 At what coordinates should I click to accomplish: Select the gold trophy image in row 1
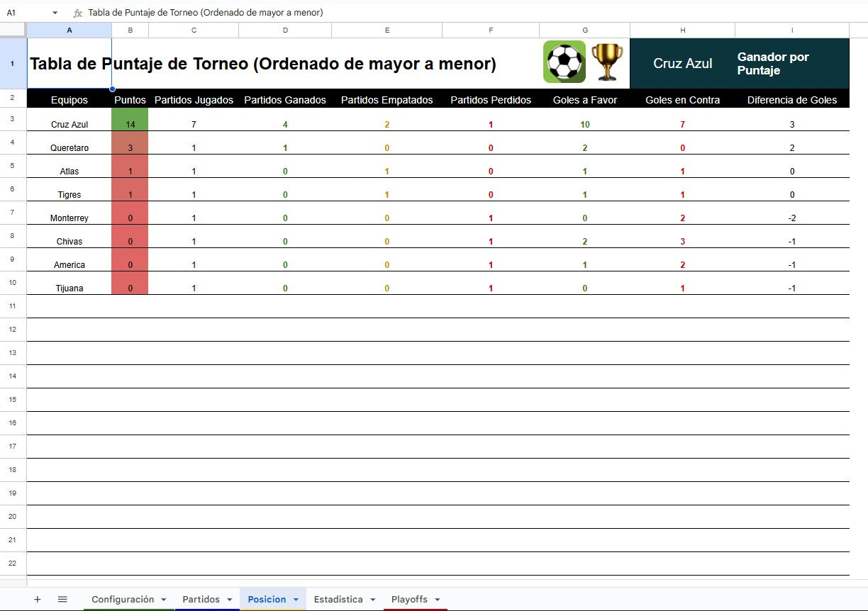pyautogui.click(x=608, y=62)
